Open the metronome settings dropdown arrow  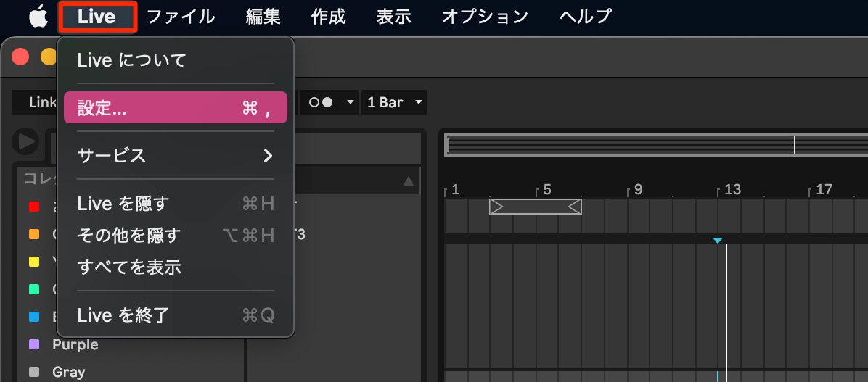tap(349, 102)
